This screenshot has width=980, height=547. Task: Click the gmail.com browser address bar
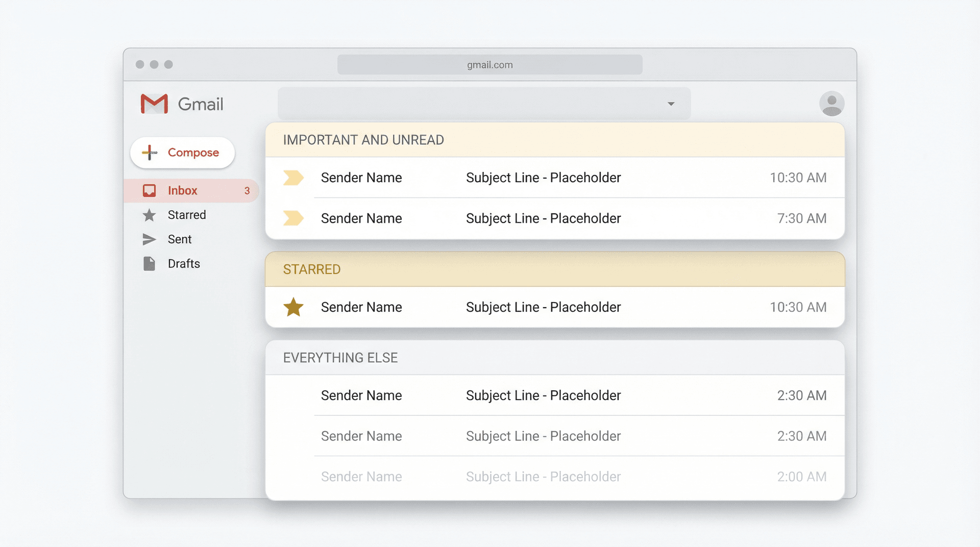(489, 65)
